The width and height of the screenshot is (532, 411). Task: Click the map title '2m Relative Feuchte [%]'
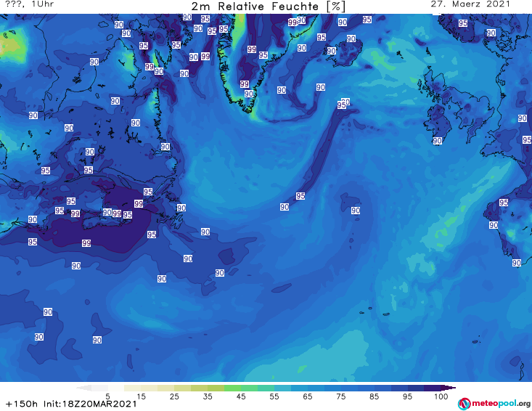269,7
